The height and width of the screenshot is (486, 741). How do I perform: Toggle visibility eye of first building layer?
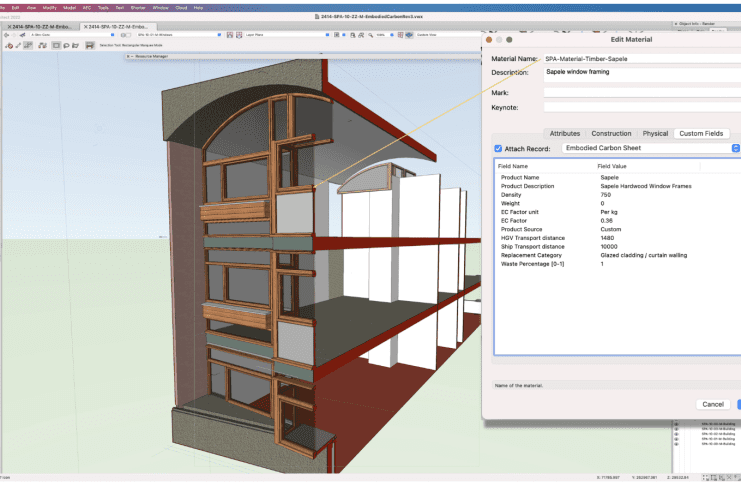click(x=676, y=423)
